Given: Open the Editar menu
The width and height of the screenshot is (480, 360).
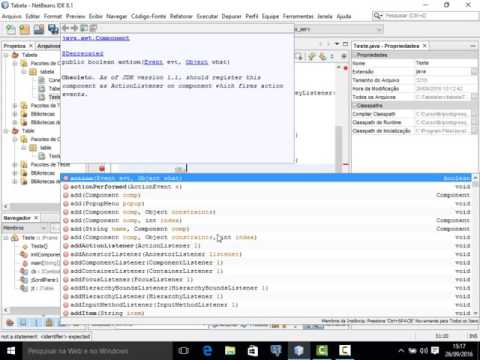Looking at the screenshot, I should pos(33,16).
